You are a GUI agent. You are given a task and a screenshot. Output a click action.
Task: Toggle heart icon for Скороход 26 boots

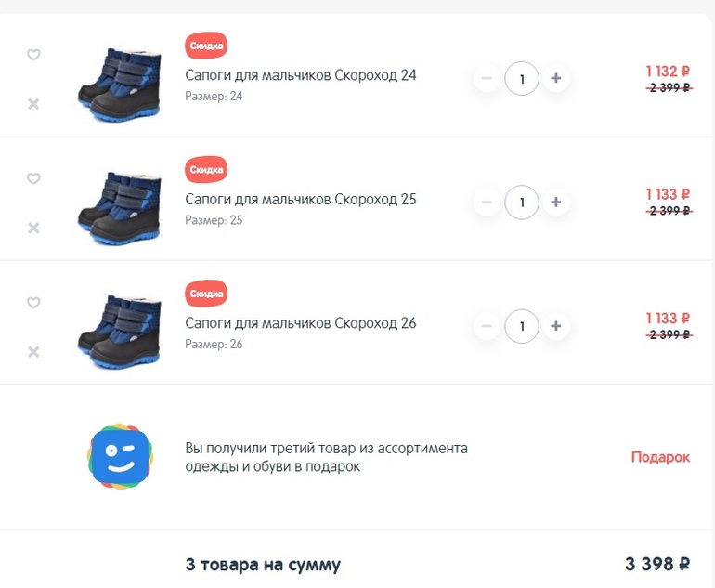coord(33,303)
